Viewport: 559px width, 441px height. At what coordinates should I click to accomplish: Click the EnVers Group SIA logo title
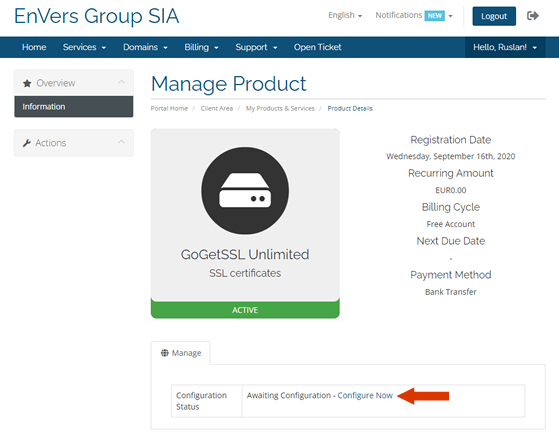point(97,16)
